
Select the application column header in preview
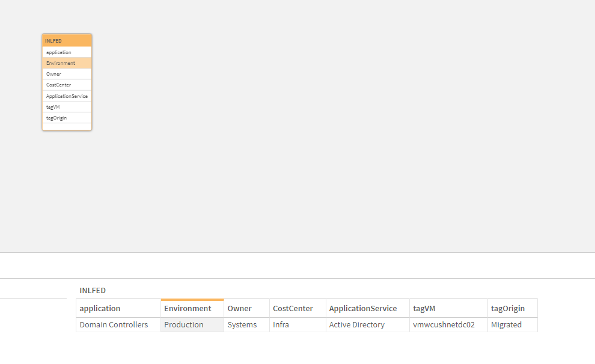[100, 308]
